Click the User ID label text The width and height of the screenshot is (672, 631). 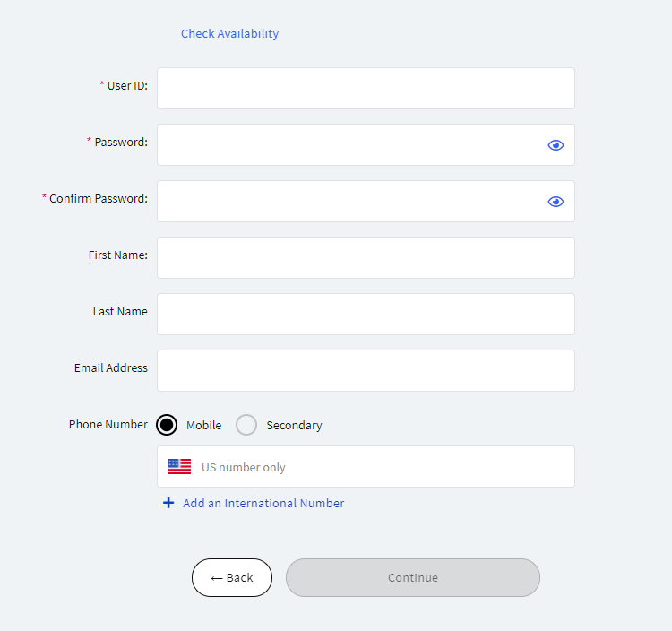pyautogui.click(x=127, y=86)
